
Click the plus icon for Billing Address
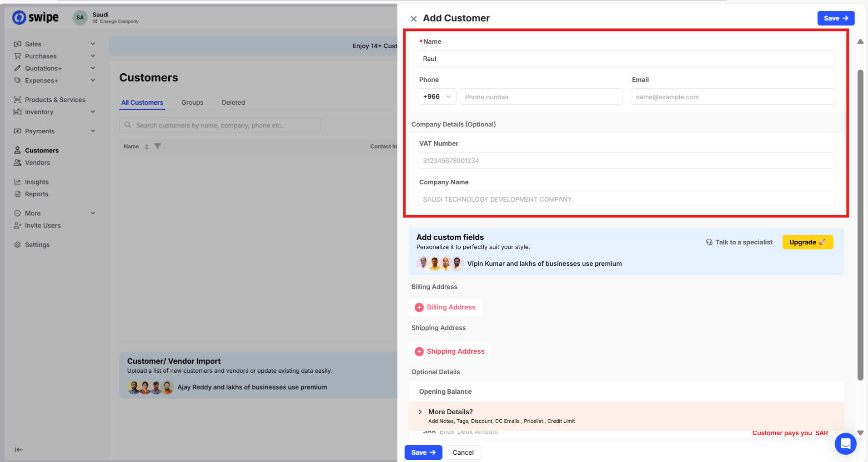[x=419, y=308]
